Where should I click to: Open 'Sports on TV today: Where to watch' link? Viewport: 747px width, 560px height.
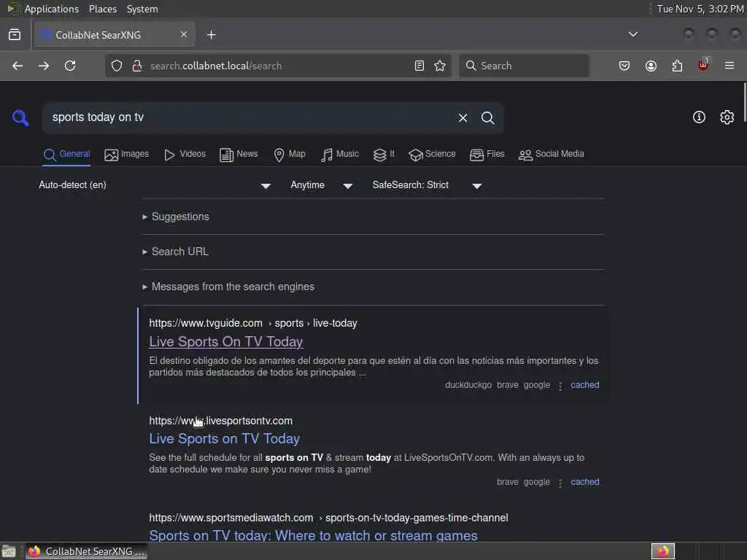(313, 535)
